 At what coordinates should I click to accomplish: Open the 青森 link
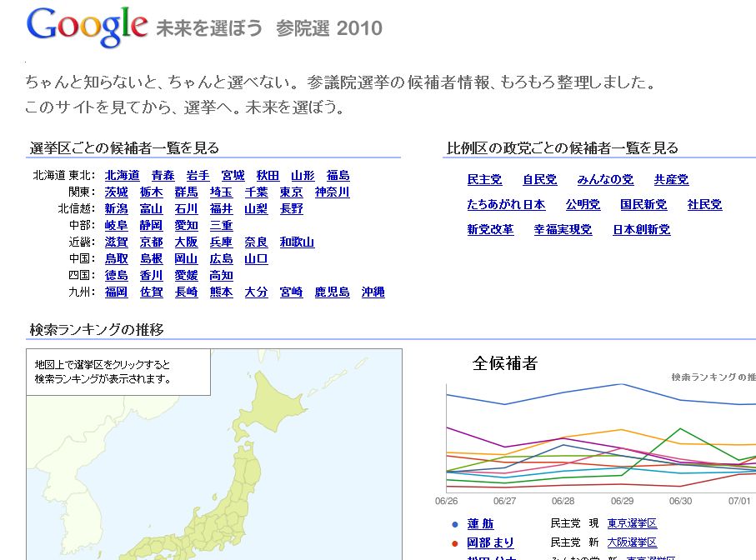click(163, 176)
